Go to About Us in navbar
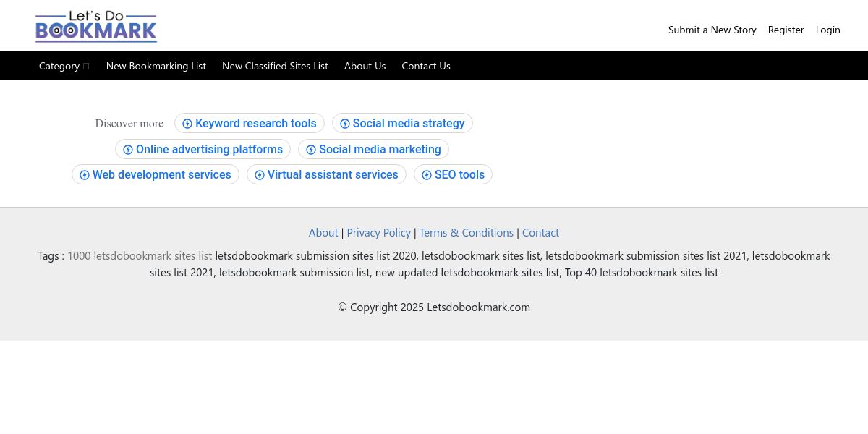Image resolution: width=868 pixels, height=434 pixels. (x=365, y=66)
